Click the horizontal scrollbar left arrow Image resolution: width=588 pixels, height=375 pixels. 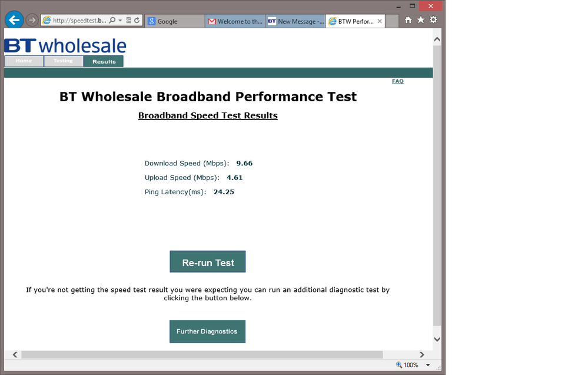[15, 355]
